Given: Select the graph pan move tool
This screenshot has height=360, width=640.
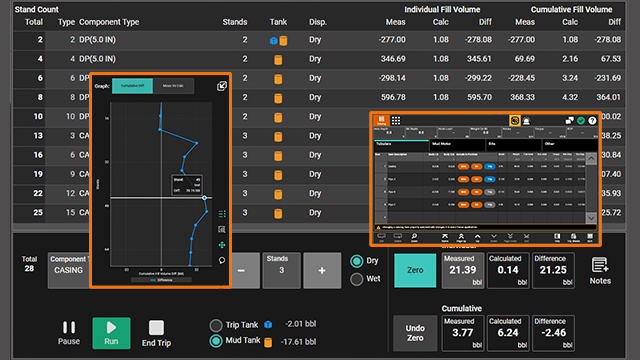Looking at the screenshot, I should coord(222,245).
